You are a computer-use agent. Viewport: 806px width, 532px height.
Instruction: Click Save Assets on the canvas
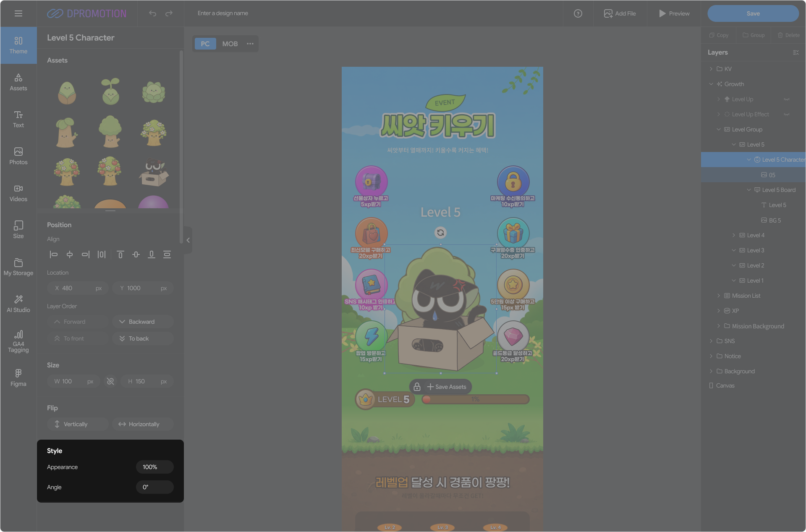pos(447,387)
